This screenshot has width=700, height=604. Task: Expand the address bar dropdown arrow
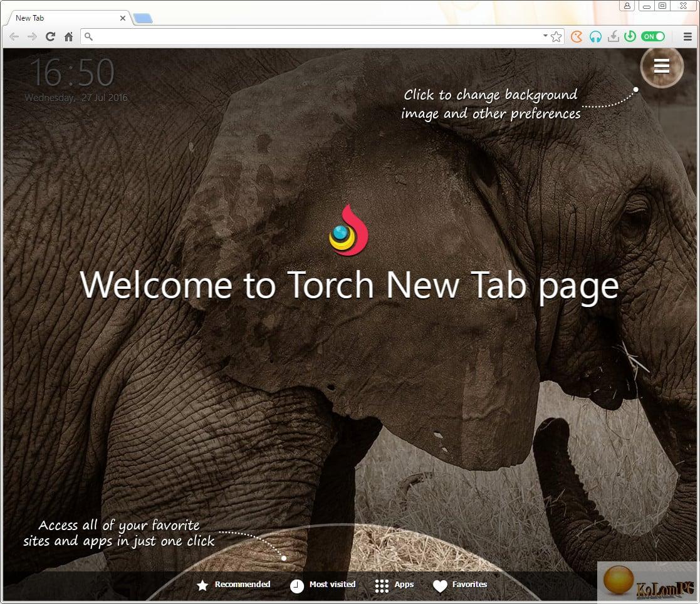point(545,35)
